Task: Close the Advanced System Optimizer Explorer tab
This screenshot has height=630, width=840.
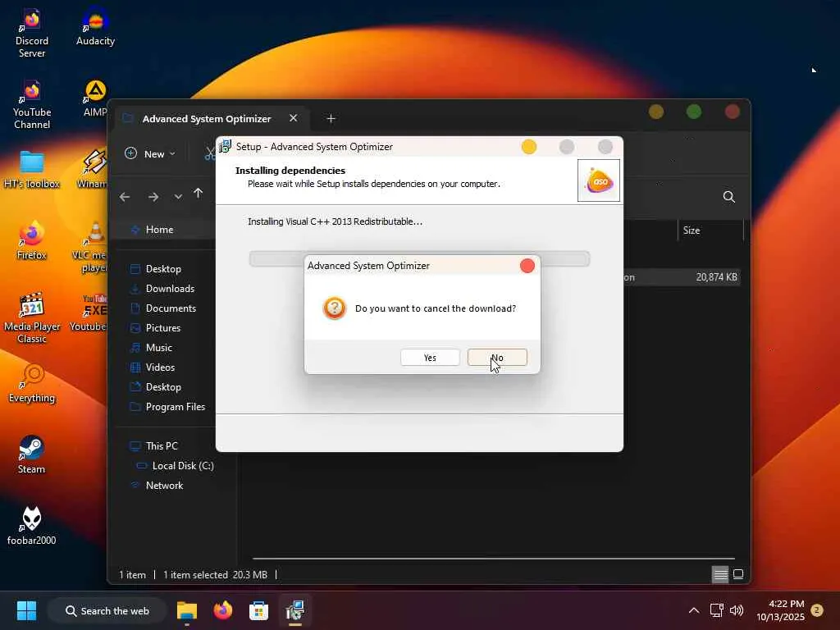Action: point(293,118)
